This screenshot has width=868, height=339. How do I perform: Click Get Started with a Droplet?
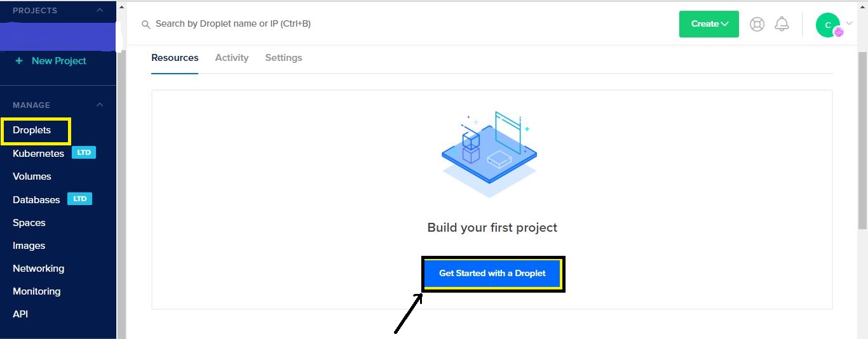492,274
